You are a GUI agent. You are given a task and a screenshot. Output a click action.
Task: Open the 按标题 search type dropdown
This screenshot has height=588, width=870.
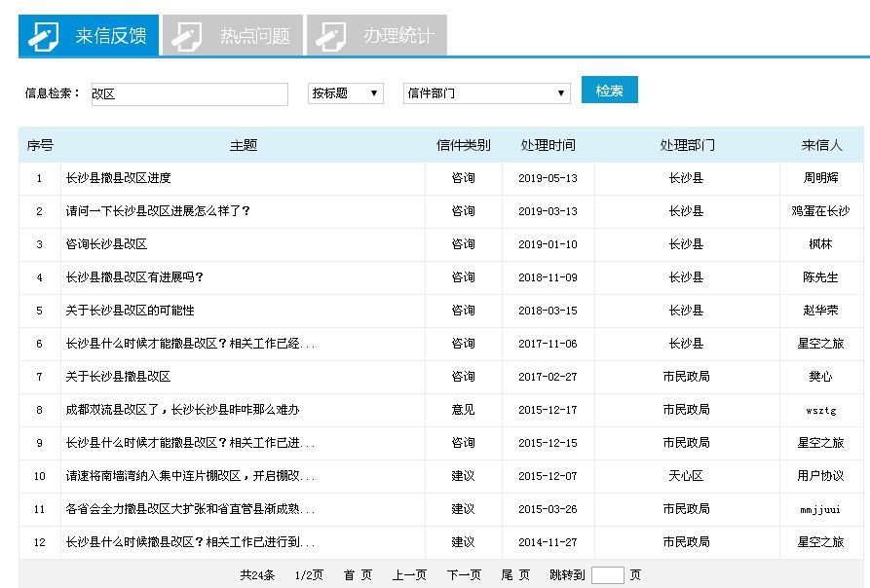[345, 92]
